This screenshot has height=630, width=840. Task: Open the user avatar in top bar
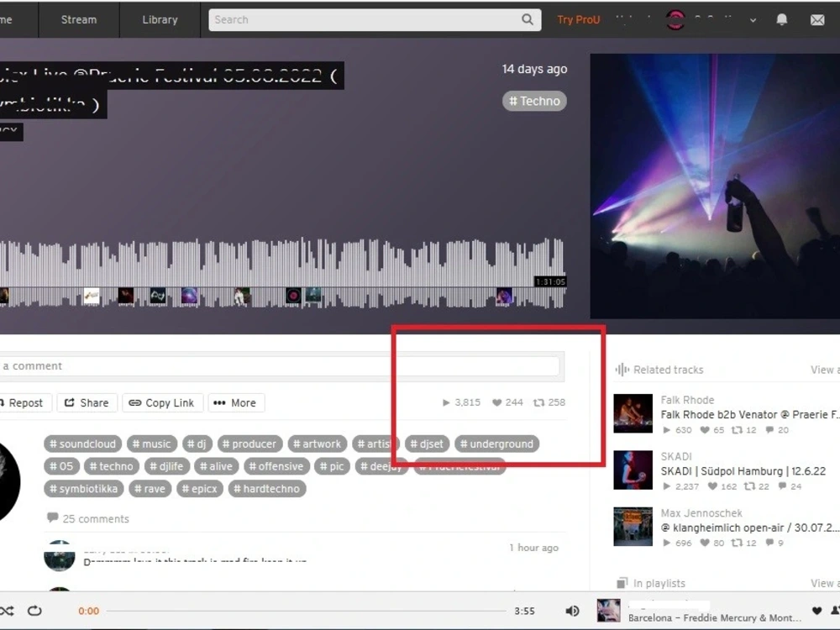(675, 20)
